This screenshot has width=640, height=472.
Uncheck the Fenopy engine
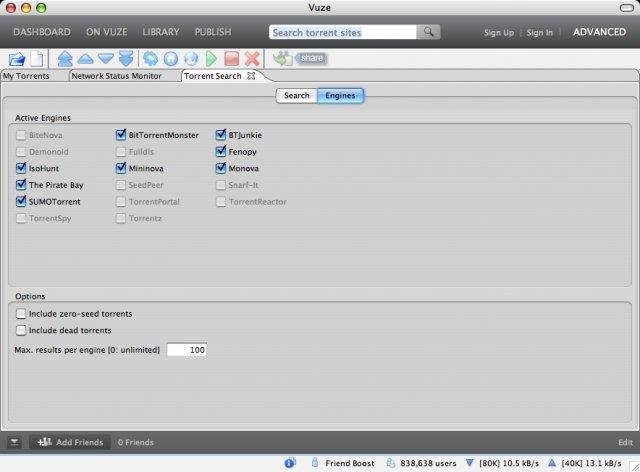click(x=221, y=151)
